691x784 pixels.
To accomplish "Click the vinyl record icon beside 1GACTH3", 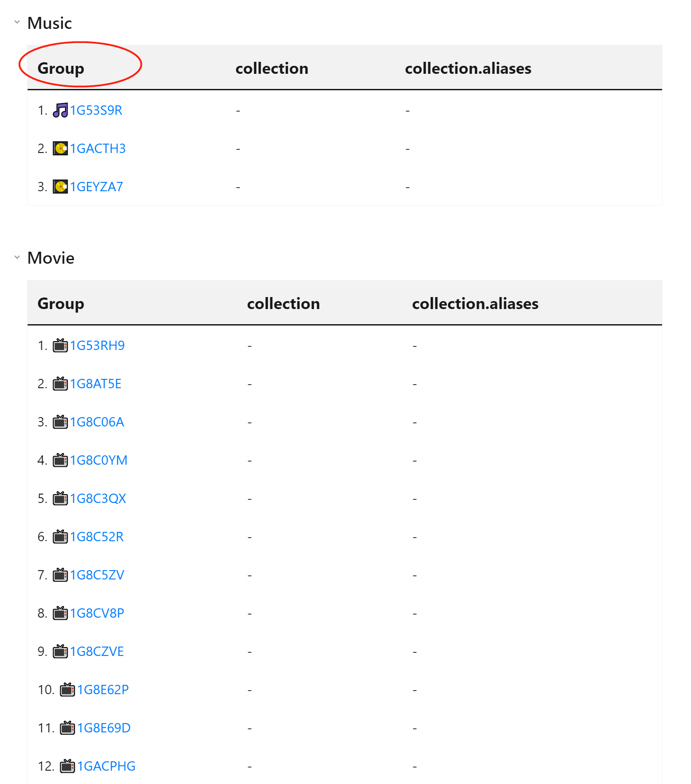I will (61, 149).
